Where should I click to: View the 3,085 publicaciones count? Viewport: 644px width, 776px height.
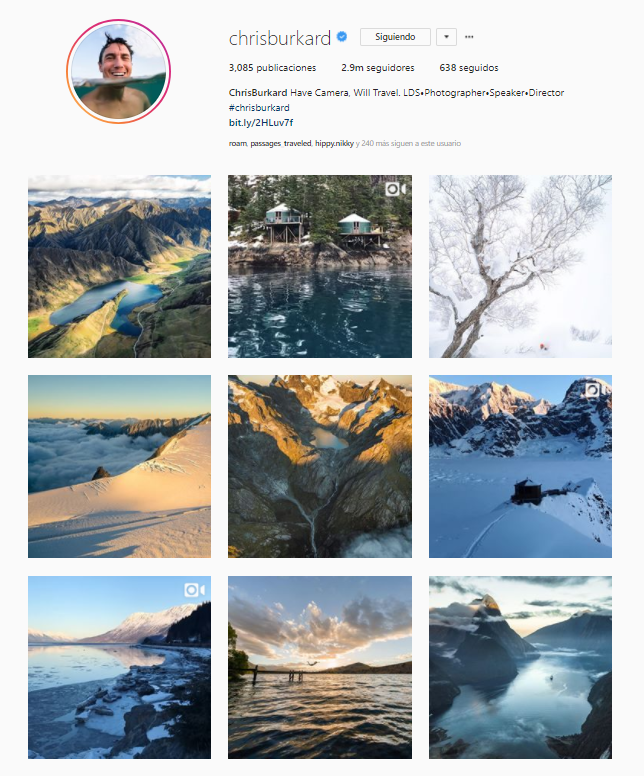(272, 68)
